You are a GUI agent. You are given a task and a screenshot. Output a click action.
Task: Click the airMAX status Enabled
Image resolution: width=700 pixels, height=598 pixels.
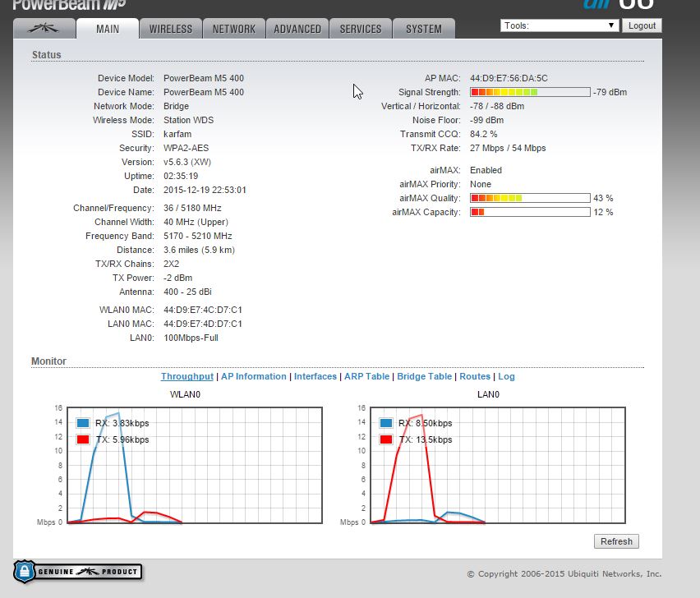tap(486, 170)
